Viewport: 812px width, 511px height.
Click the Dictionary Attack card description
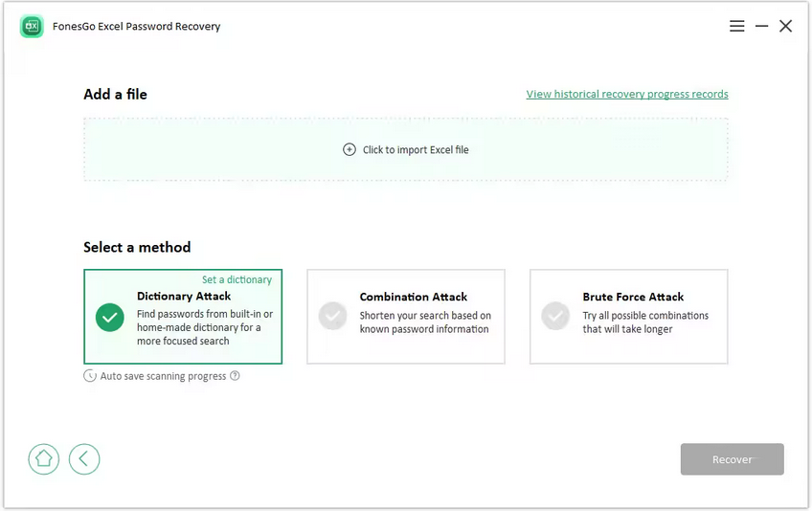(x=204, y=327)
